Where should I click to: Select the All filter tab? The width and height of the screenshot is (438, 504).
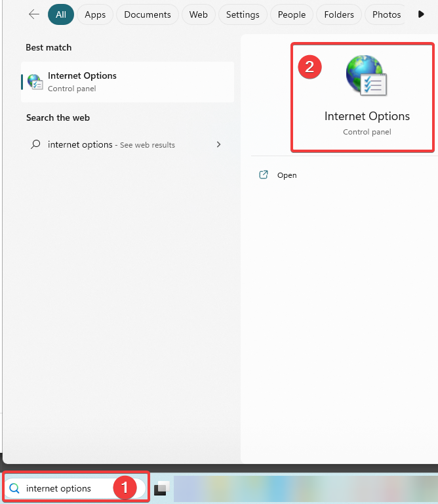coord(61,14)
